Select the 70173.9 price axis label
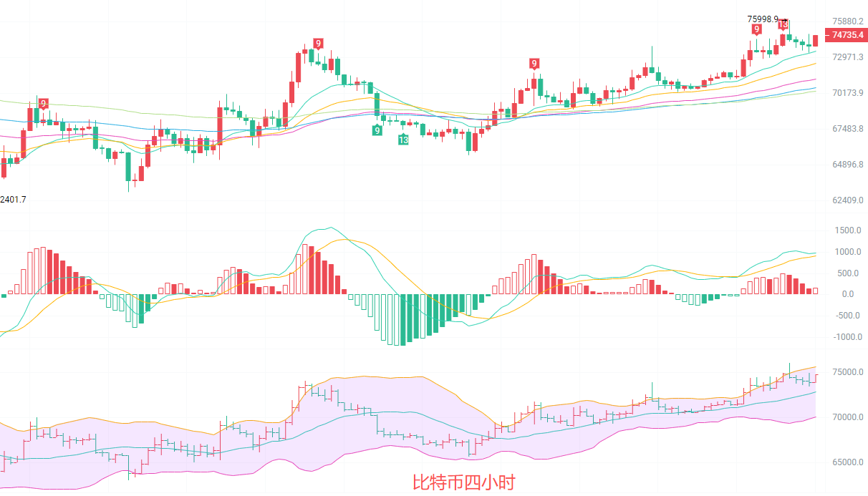 coord(847,92)
